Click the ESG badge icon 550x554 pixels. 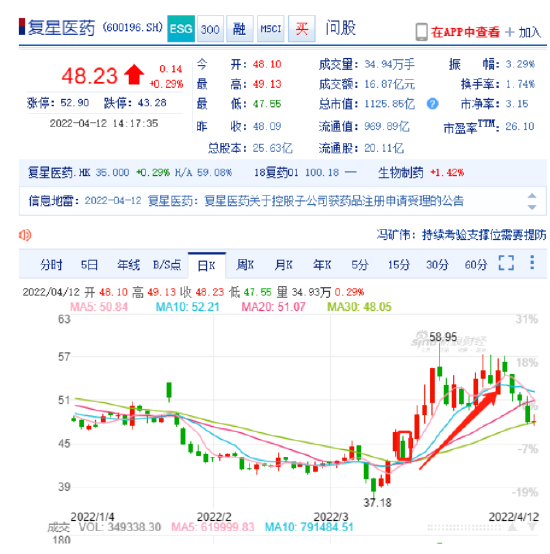[181, 29]
